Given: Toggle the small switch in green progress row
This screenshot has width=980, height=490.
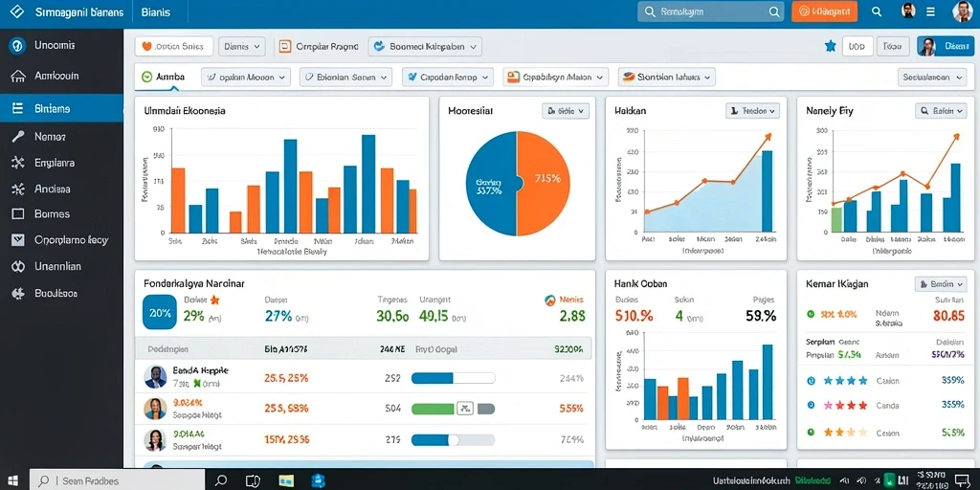Looking at the screenshot, I should click(464, 409).
